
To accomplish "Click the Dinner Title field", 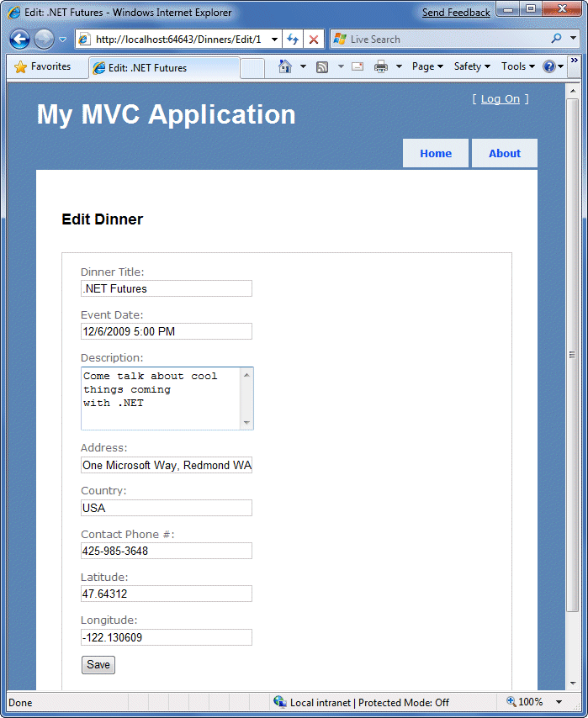I will tap(167, 288).
